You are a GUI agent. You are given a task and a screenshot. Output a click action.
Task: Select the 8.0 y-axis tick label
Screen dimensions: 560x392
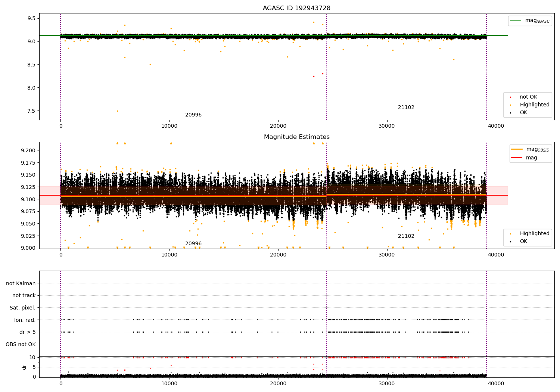(x=32, y=88)
